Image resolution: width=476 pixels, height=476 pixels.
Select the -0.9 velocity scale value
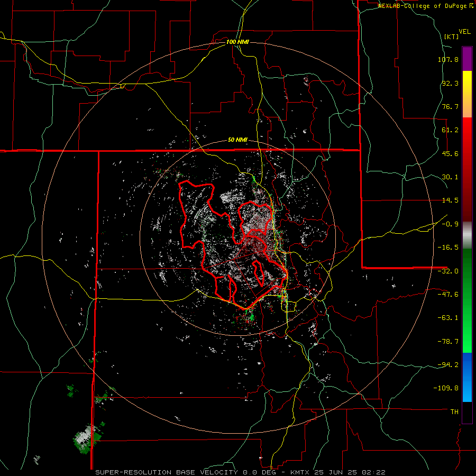point(450,224)
